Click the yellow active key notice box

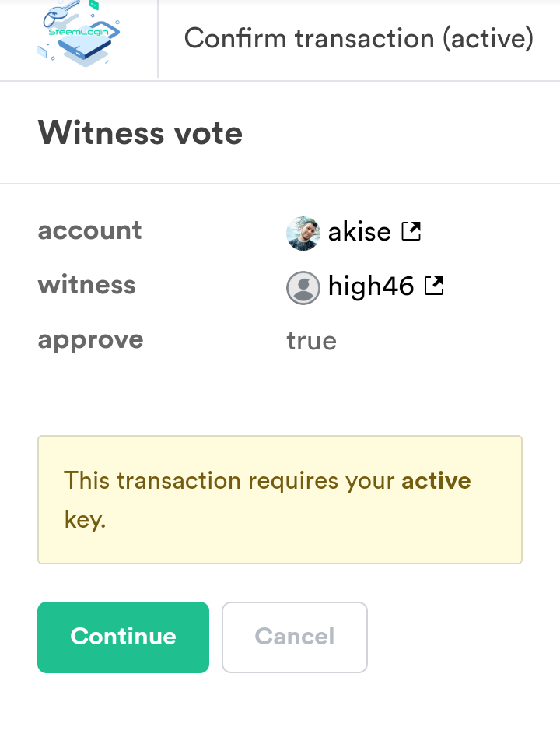click(x=280, y=537)
